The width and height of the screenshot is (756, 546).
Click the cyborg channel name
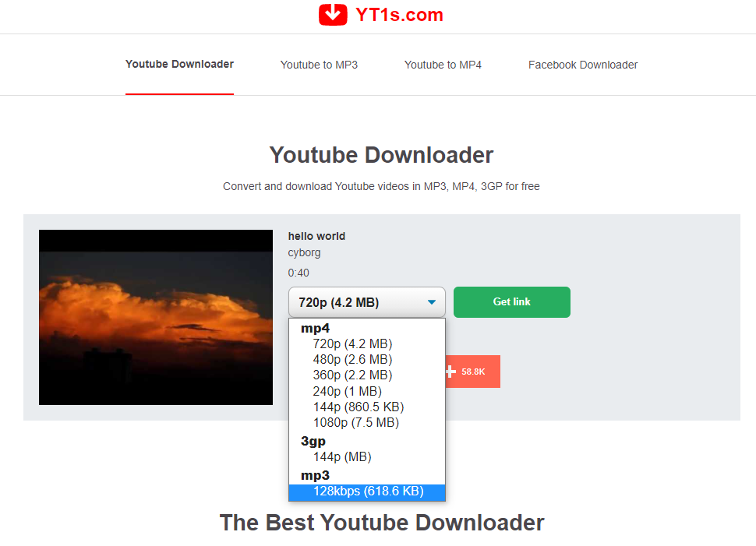point(304,252)
